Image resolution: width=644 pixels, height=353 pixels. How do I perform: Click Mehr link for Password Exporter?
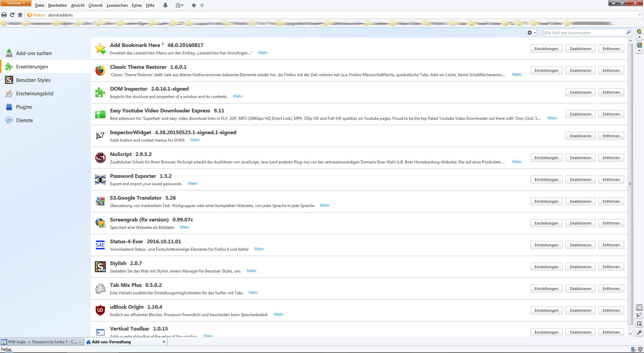point(193,184)
